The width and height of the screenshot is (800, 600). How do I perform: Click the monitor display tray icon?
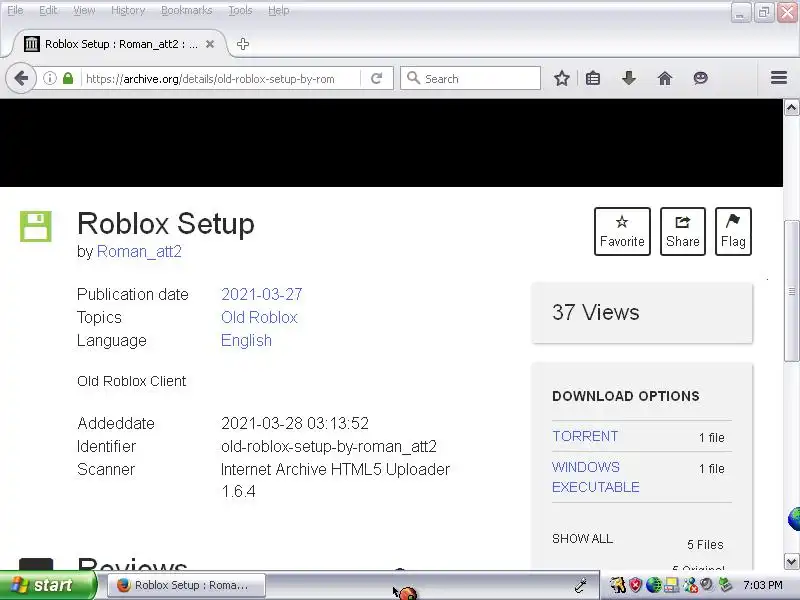671,585
